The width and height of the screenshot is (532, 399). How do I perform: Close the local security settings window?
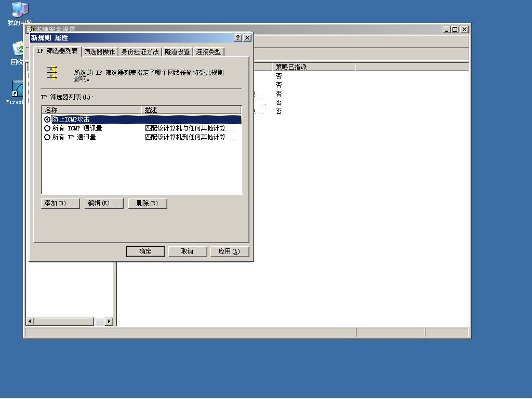coord(464,30)
